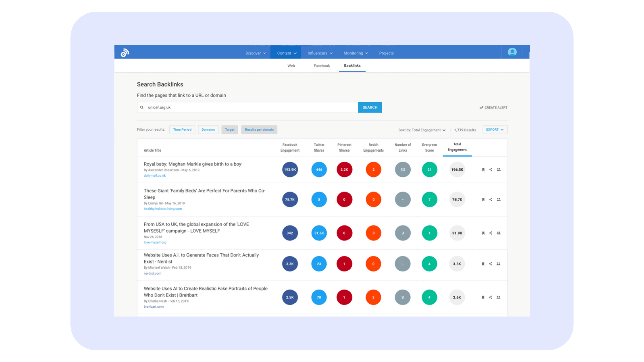Screen dimensions: 644x362
Task: Open the dailymail.co.uk link
Action: coord(154,175)
